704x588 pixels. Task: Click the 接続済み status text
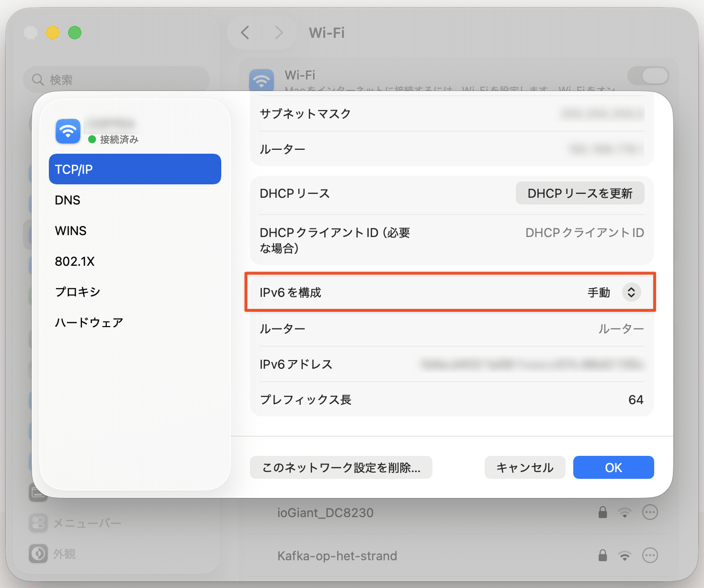pyautogui.click(x=119, y=139)
